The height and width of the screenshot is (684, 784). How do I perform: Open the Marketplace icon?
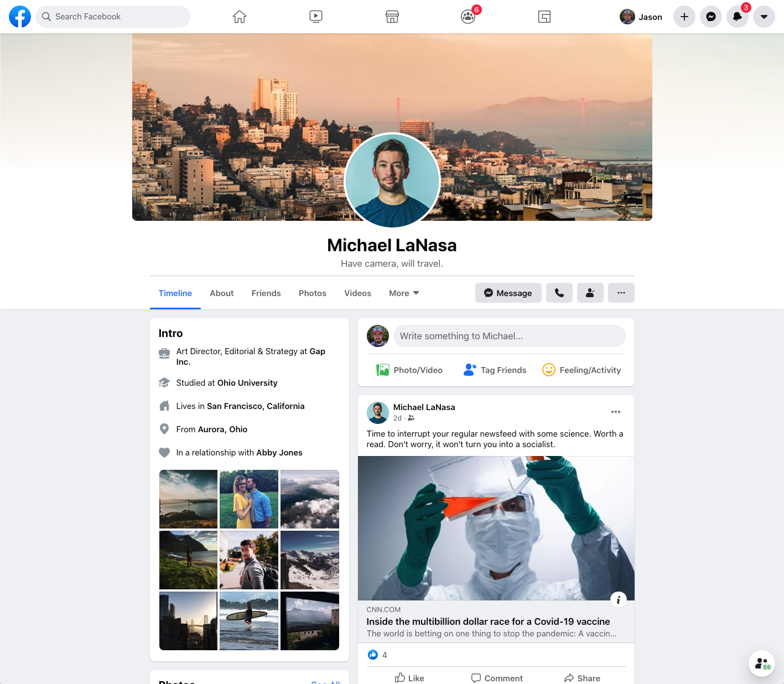click(x=392, y=17)
